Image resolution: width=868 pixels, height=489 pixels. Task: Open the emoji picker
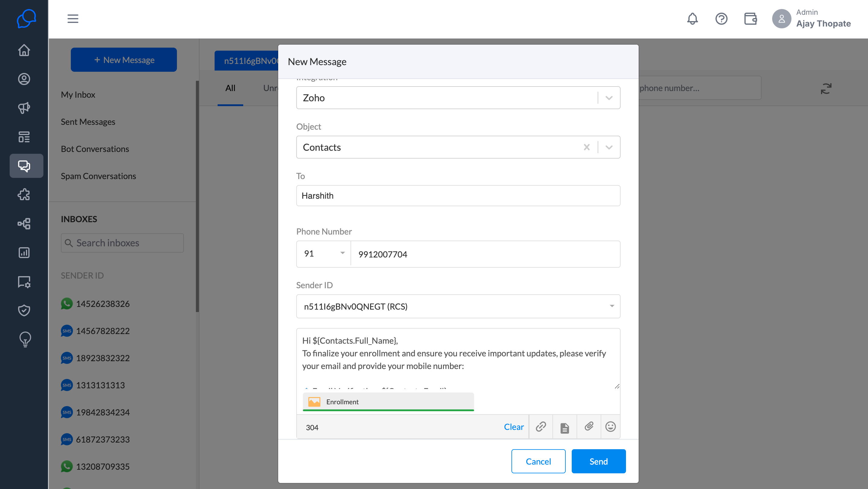pos(611,427)
